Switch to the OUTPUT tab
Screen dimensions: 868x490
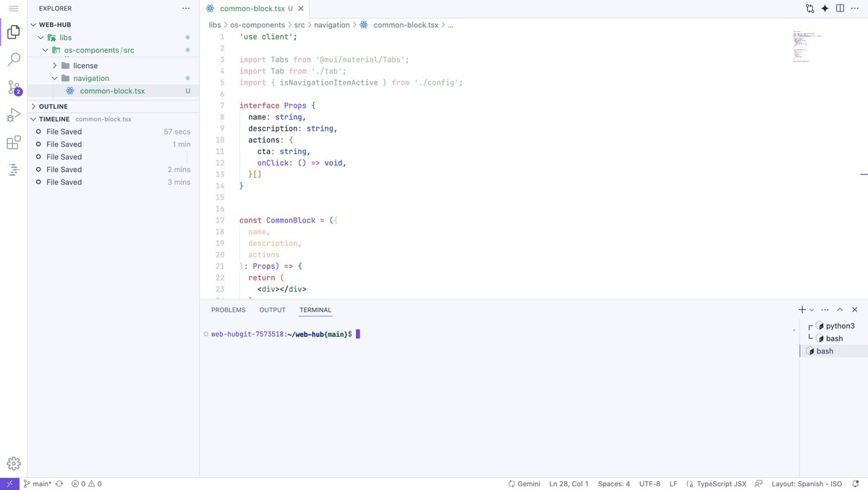click(x=273, y=309)
